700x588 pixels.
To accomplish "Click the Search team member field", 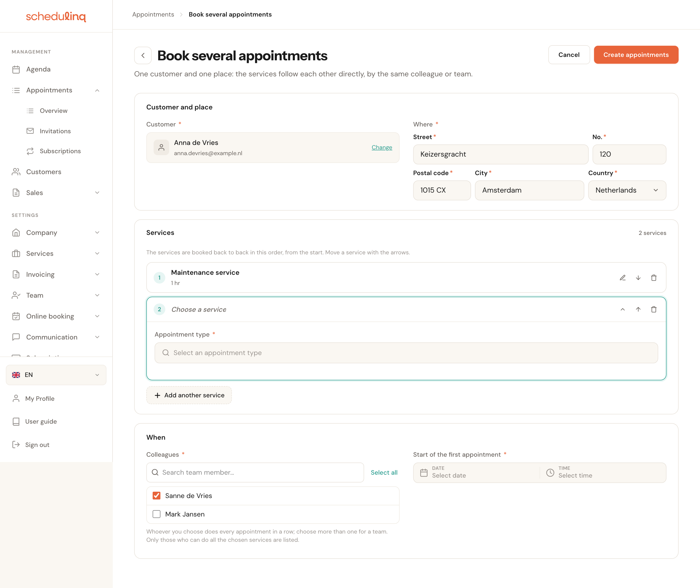I will point(255,472).
